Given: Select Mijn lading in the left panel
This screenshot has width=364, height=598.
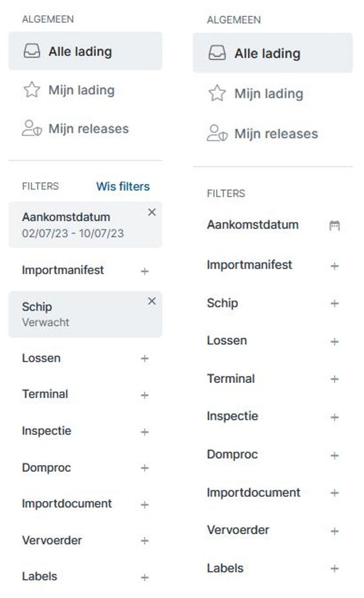Looking at the screenshot, I should pyautogui.click(x=85, y=90).
